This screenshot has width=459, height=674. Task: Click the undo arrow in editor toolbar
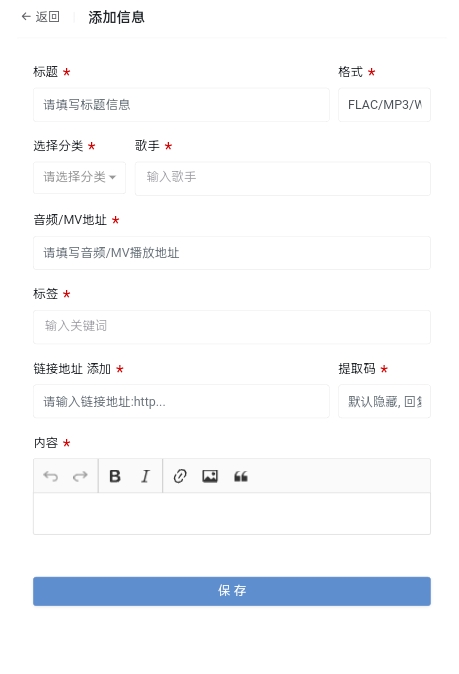pos(51,476)
